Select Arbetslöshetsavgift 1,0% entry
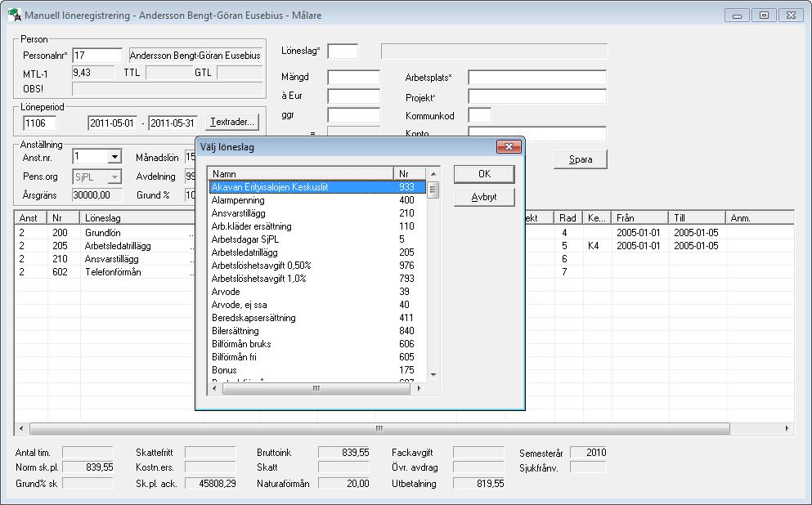 [x=317, y=279]
